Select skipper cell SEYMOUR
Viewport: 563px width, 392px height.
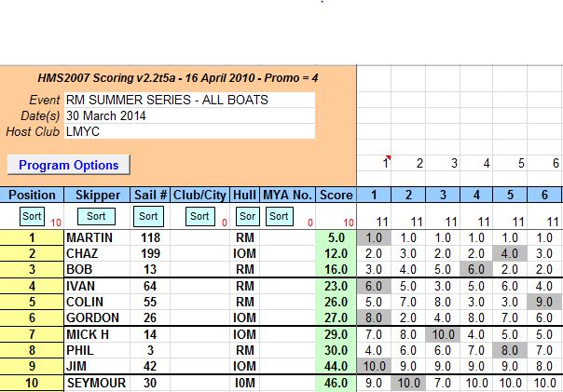[96, 383]
